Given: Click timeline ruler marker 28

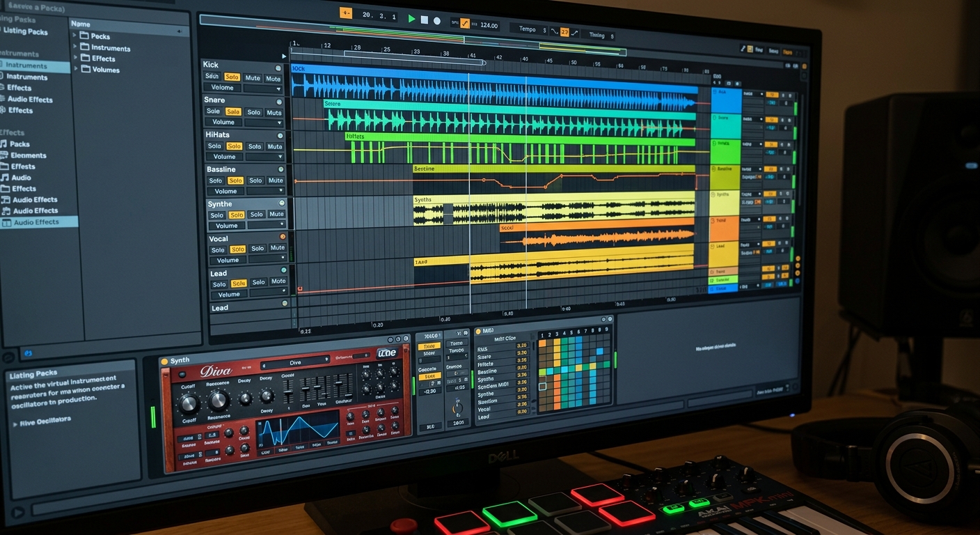Looking at the screenshot, I should (x=357, y=48).
